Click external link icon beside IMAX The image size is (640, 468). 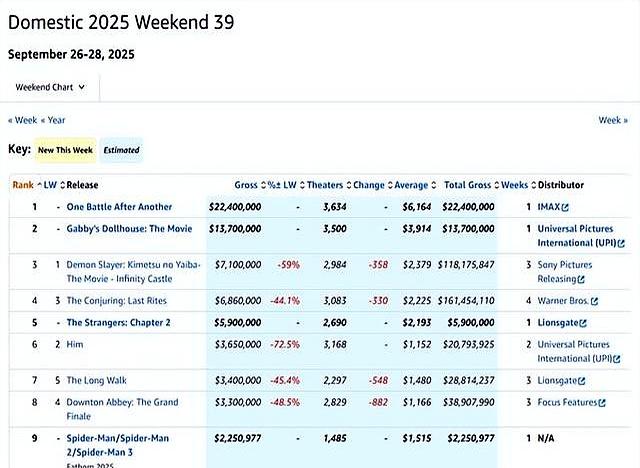(x=565, y=207)
